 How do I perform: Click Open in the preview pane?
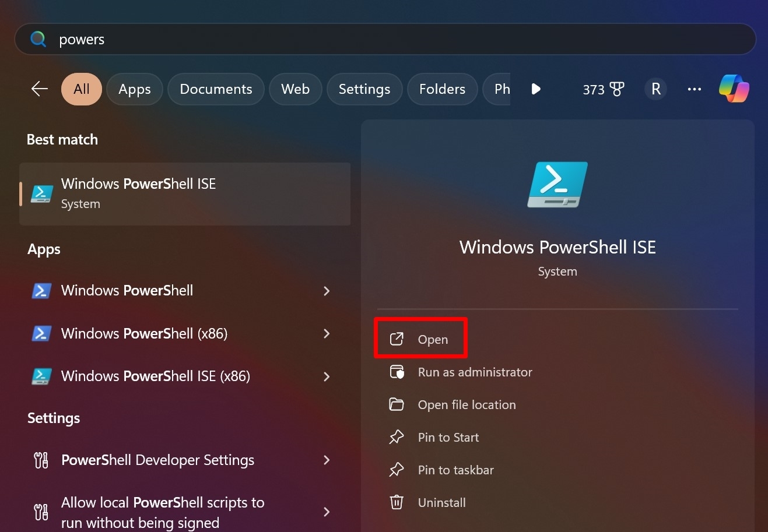[x=420, y=339]
